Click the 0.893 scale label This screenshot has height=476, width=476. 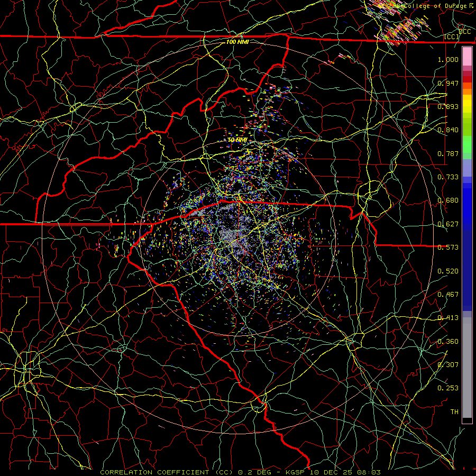click(448, 106)
